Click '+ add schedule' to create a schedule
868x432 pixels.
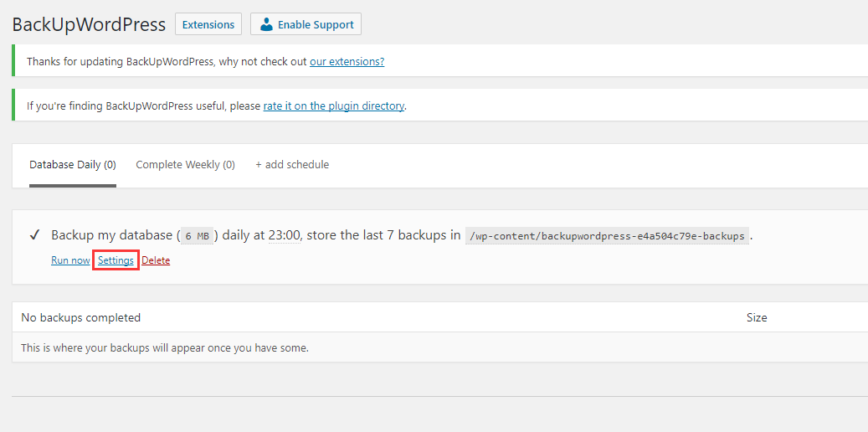292,165
